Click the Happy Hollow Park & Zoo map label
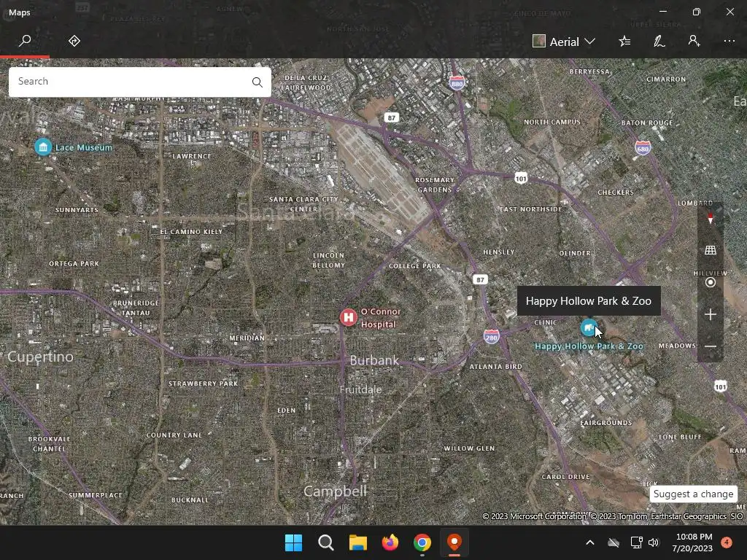Image resolution: width=747 pixels, height=560 pixels. pyautogui.click(x=589, y=346)
